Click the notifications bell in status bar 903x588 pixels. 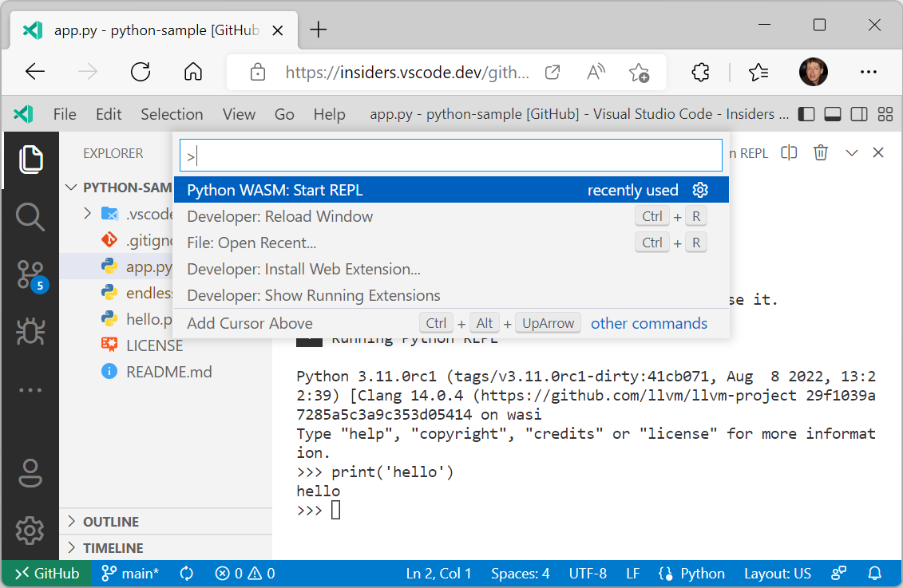[x=874, y=573]
